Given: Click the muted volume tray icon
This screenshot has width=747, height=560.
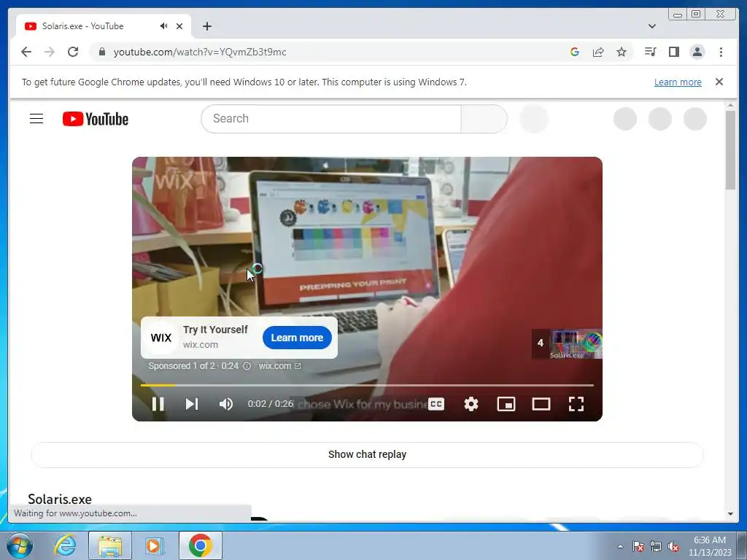Looking at the screenshot, I should (673, 546).
